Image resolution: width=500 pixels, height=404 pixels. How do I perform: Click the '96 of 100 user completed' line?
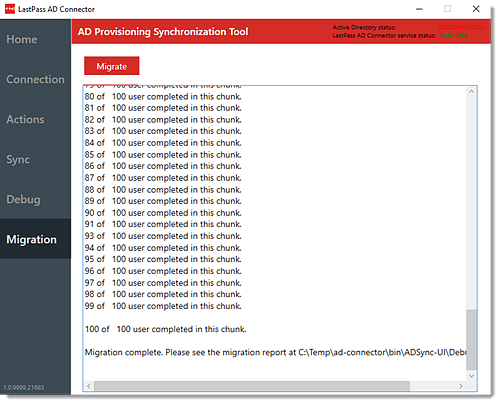pyautogui.click(x=163, y=271)
